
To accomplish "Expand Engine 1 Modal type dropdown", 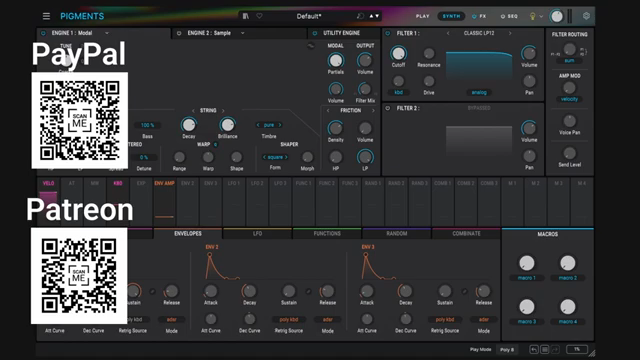I will pyautogui.click(x=107, y=33).
